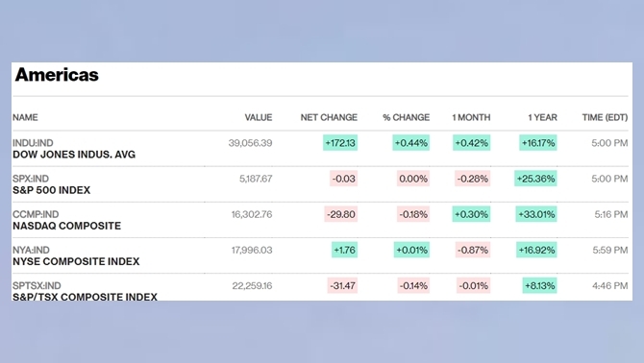Sort by the 1 MONTH column header
Image resolution: width=644 pixels, height=363 pixels.
pyautogui.click(x=471, y=117)
